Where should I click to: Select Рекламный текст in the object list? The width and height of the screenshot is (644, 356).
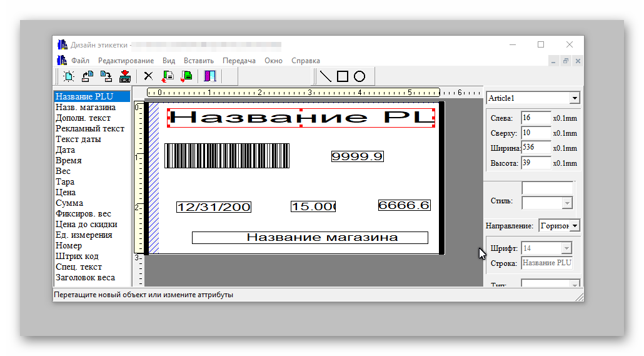coord(90,128)
